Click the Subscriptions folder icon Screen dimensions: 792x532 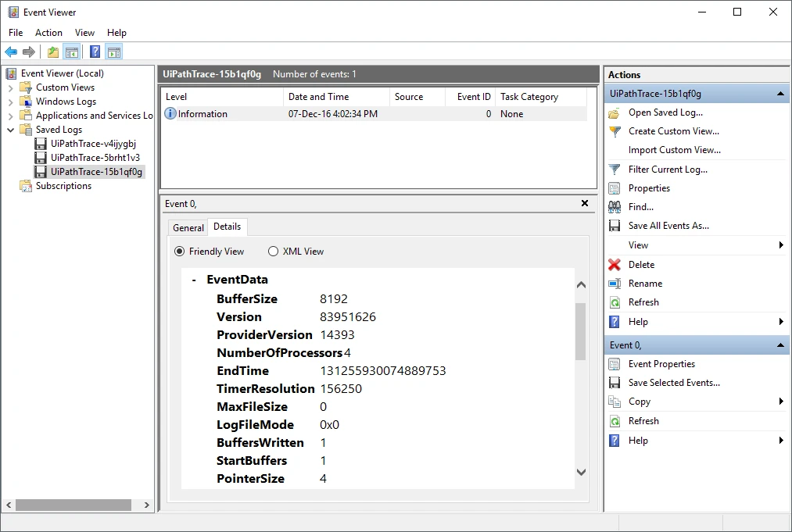coord(26,186)
